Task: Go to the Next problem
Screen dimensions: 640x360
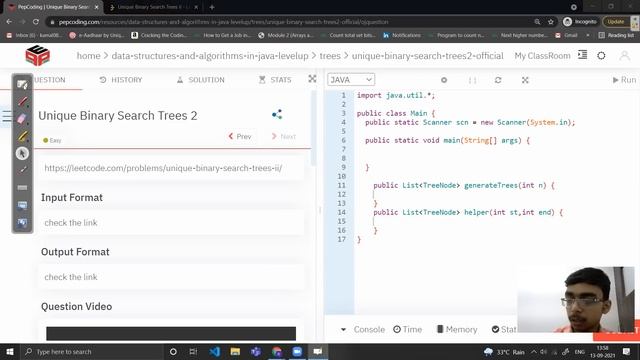Action: point(284,136)
